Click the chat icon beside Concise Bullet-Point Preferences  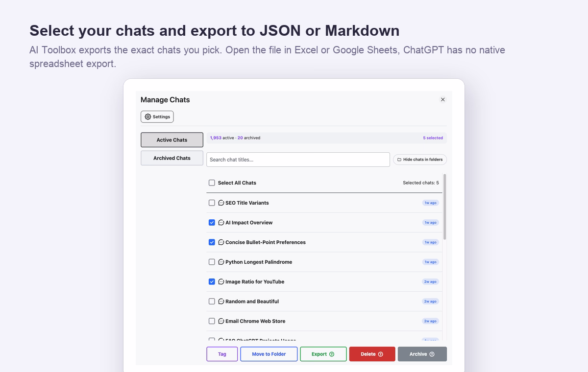click(221, 242)
